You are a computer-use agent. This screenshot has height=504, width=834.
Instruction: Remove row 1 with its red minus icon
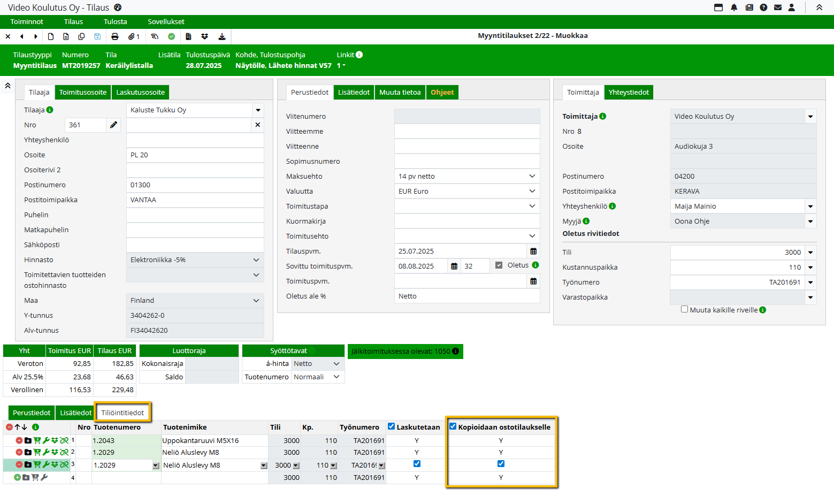19,440
